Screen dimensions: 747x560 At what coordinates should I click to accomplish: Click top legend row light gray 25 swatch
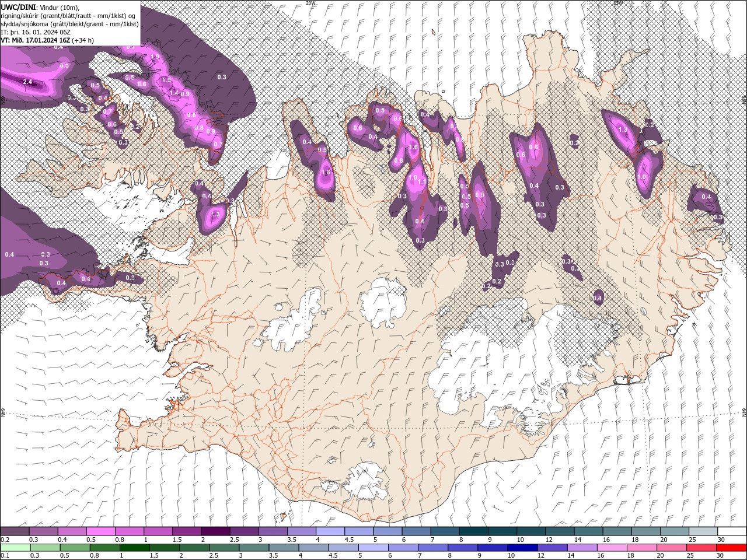tap(703, 531)
